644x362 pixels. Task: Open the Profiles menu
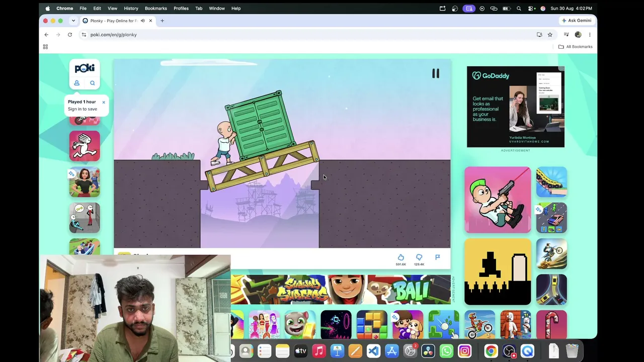pos(181,8)
